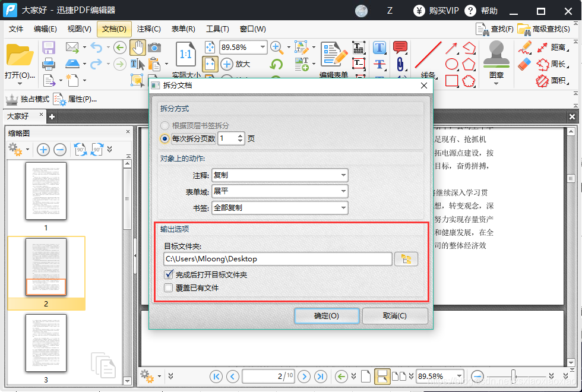Select the red oval shape tool
This screenshot has height=392, width=582.
(x=451, y=64)
